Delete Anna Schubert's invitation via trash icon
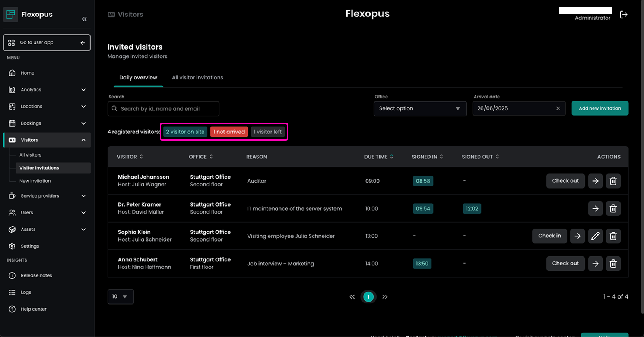The height and width of the screenshot is (337, 644). (613, 264)
